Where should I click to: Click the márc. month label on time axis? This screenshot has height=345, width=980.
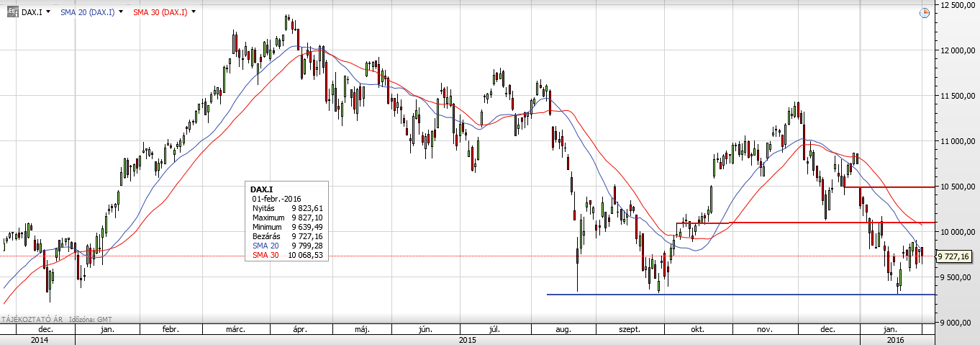click(x=237, y=329)
